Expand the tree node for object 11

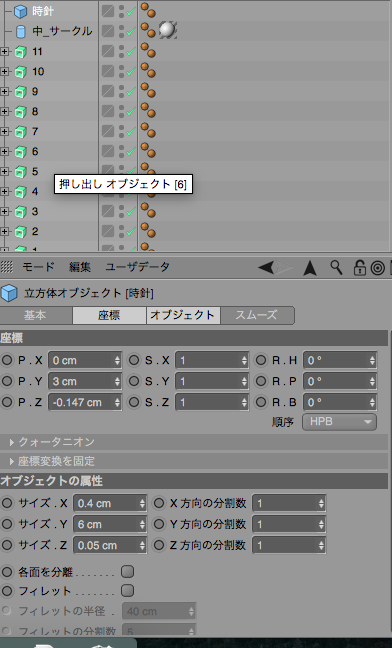coord(4,52)
